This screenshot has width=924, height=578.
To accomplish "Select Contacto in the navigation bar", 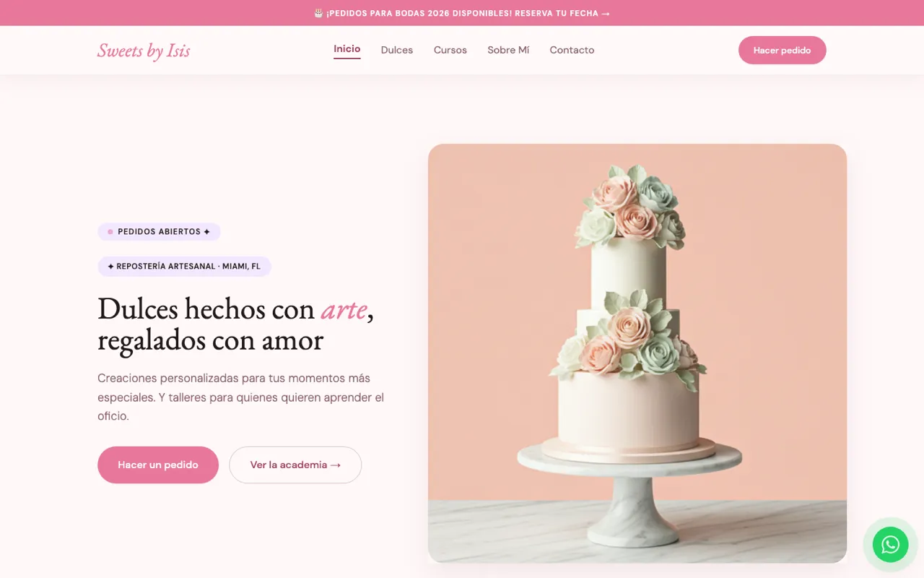I will (x=572, y=50).
